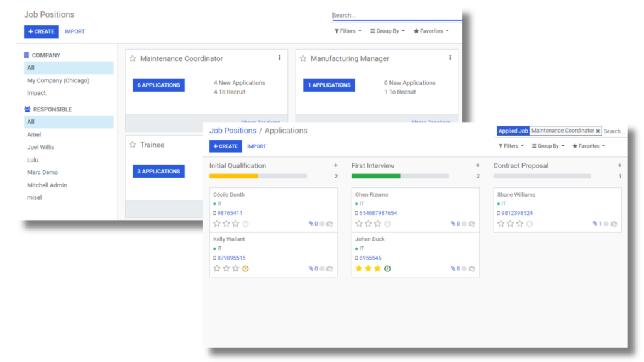Set first priority star for Cécile Donth
The image size is (644, 362).
pos(217,224)
